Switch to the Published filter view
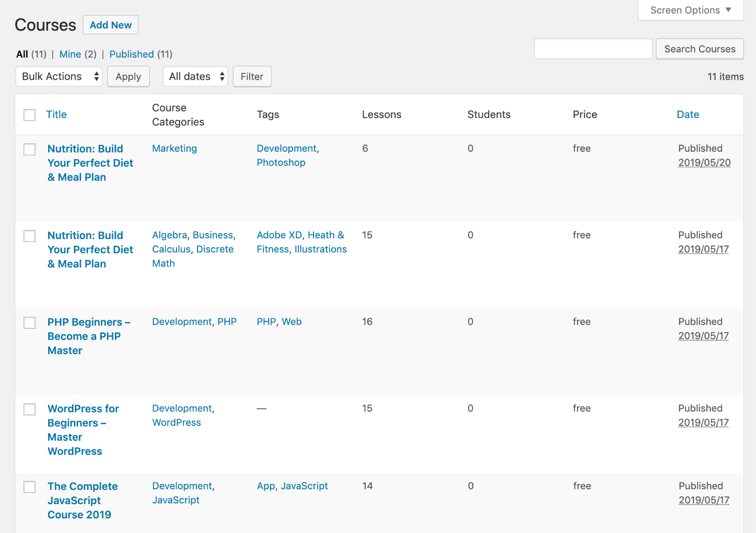This screenshot has height=533, width=756. click(x=132, y=54)
